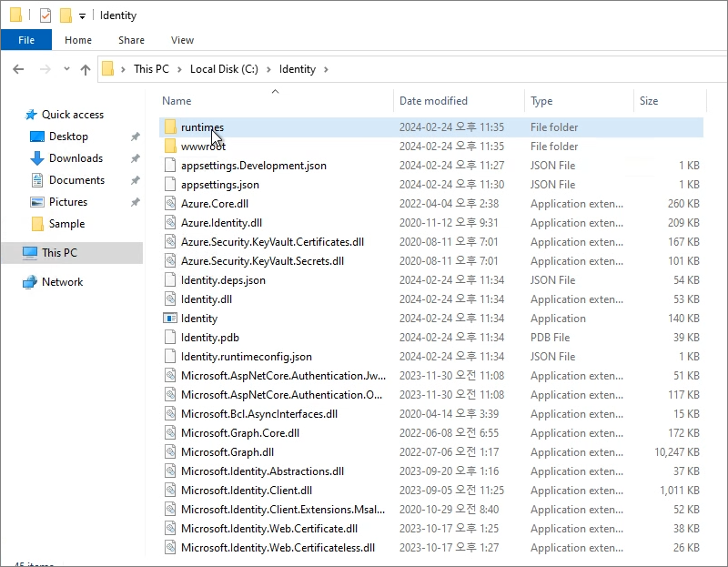Click This PC in address bar
This screenshot has width=728, height=567.
pos(151,69)
